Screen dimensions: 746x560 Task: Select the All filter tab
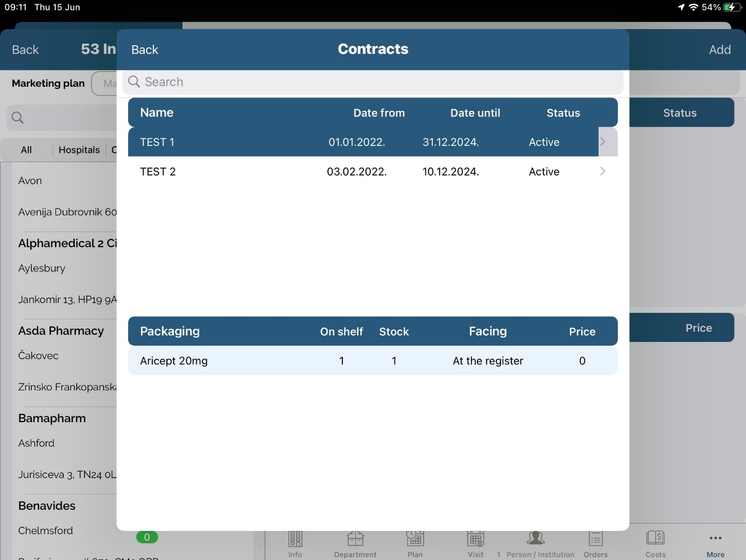click(x=26, y=150)
